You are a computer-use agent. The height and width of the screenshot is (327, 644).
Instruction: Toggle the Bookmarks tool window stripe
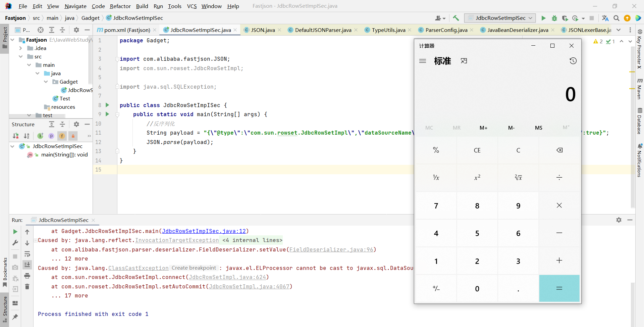(5, 272)
